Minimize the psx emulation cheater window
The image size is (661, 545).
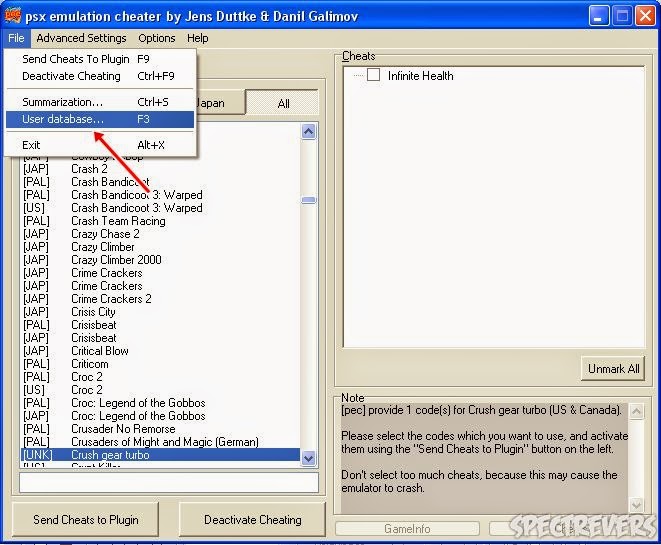coord(598,16)
